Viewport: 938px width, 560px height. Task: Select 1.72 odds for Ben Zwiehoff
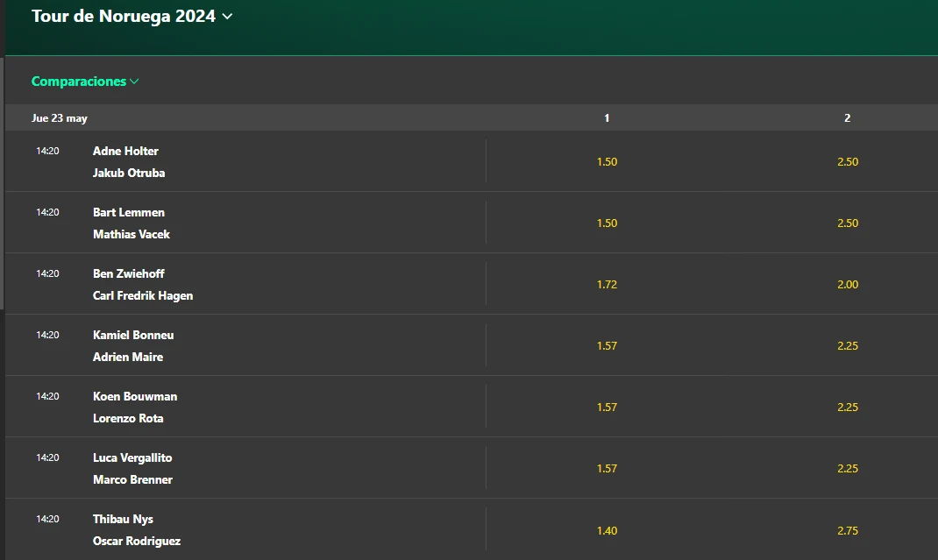pos(607,285)
